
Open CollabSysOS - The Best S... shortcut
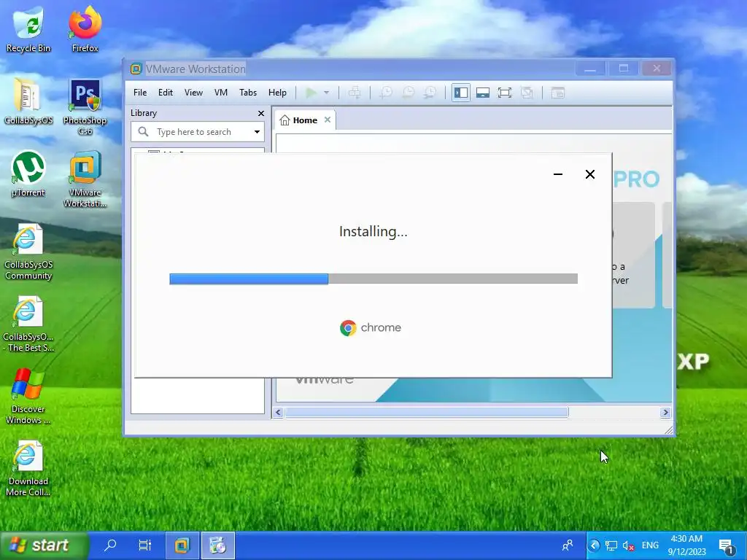pyautogui.click(x=28, y=324)
